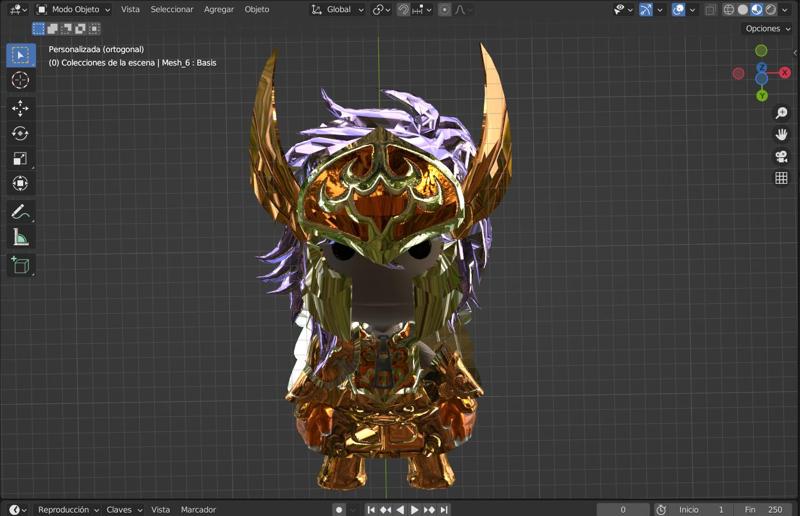The width and height of the screenshot is (800, 516).
Task: Open snapping options dropdown
Action: (x=422, y=9)
